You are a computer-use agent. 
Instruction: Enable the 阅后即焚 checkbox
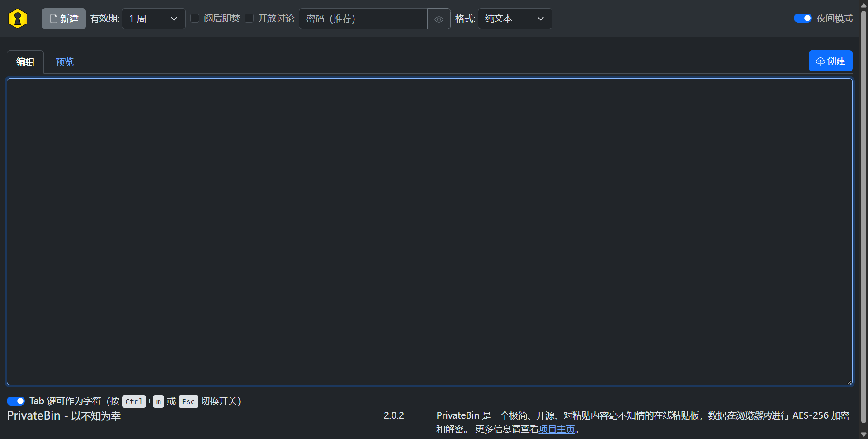pyautogui.click(x=195, y=18)
